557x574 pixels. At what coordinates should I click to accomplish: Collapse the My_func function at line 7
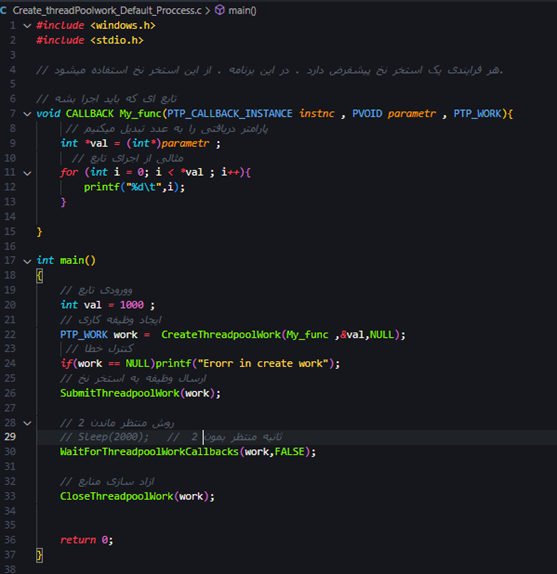27,114
